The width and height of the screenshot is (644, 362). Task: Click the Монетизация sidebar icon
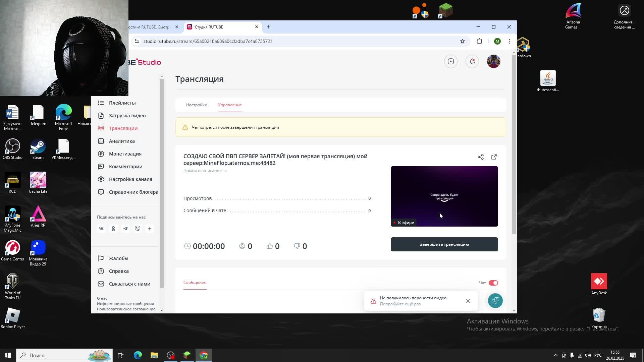100,154
